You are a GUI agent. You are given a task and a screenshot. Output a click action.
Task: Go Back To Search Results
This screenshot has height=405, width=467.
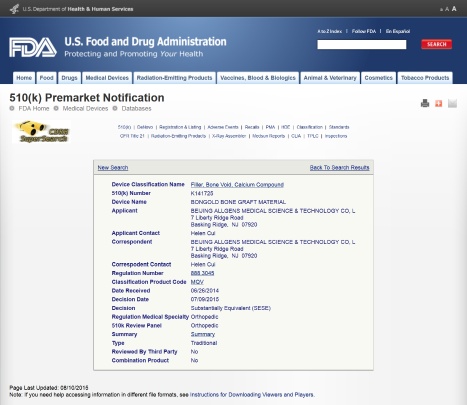pos(339,168)
